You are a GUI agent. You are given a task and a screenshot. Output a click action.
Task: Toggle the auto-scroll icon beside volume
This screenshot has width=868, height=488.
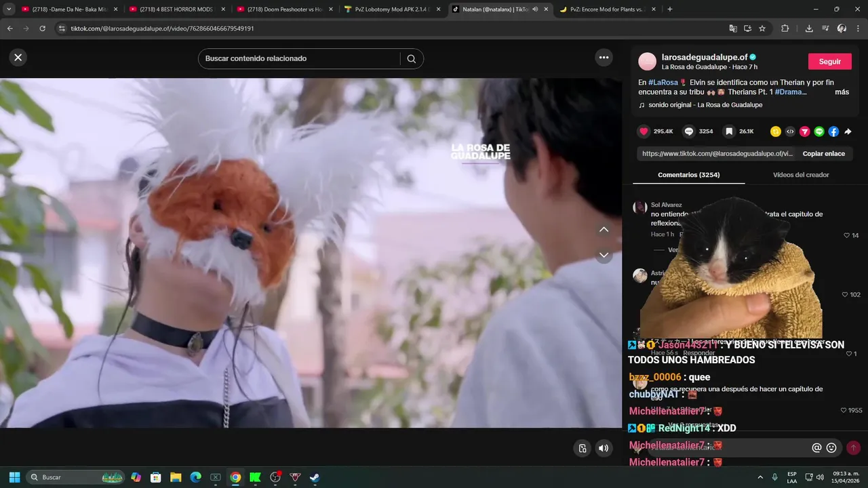[583, 448]
